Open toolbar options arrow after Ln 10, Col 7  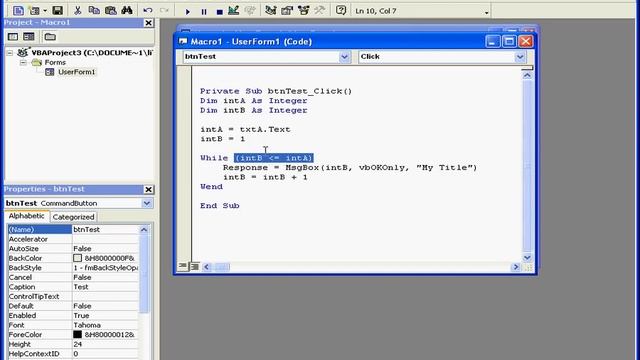click(487, 12)
